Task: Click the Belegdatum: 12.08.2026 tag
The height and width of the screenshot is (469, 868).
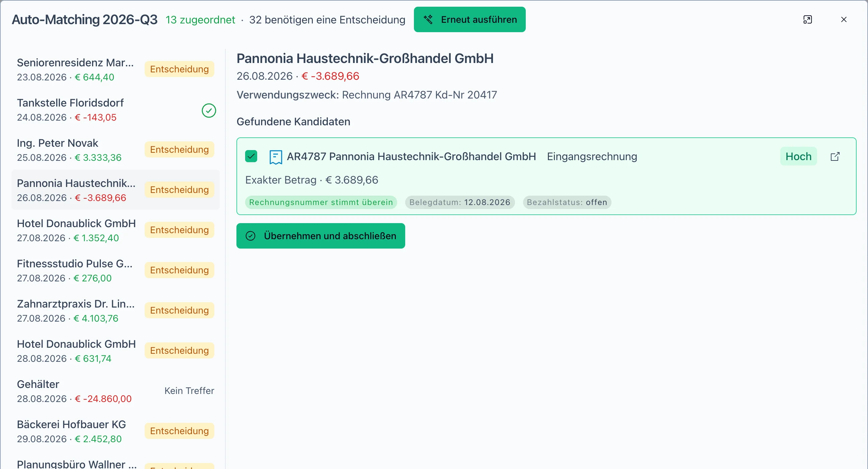Action: [459, 202]
